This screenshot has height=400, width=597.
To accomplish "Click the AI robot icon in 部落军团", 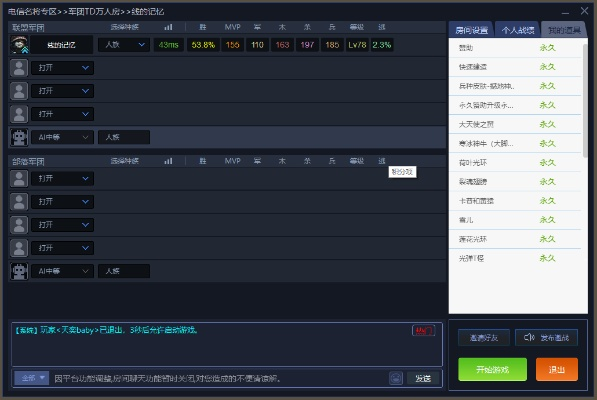I will [x=19, y=271].
